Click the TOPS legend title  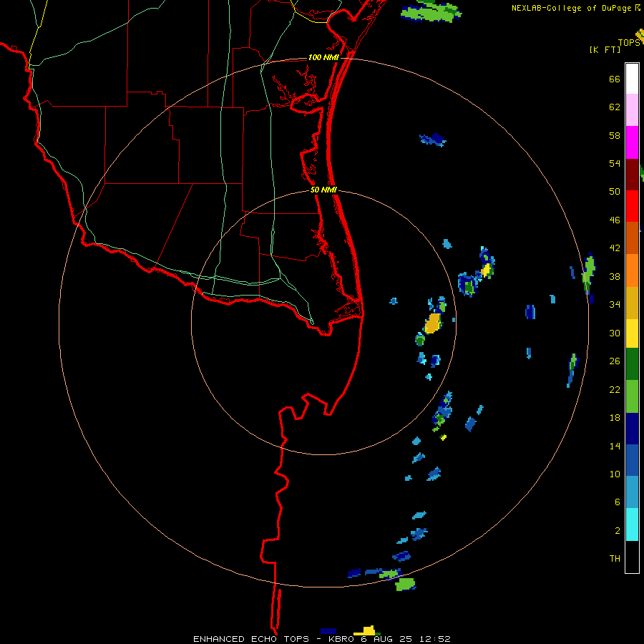(x=629, y=43)
